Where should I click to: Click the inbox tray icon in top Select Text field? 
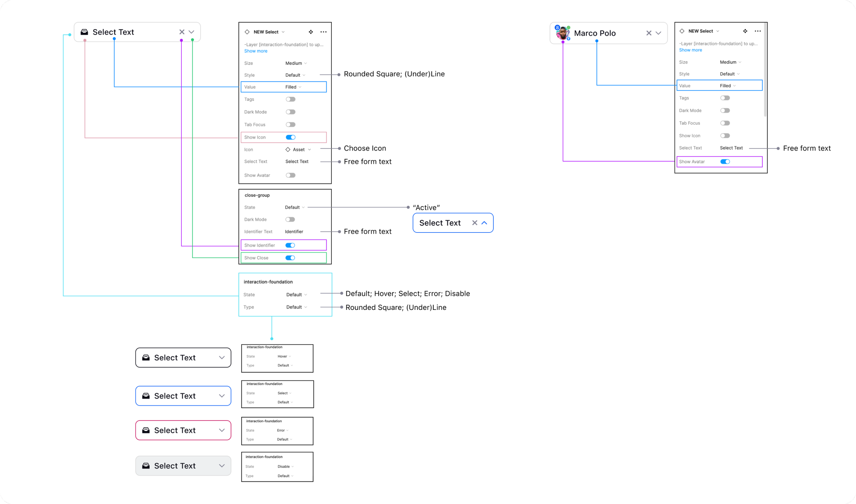(x=84, y=32)
